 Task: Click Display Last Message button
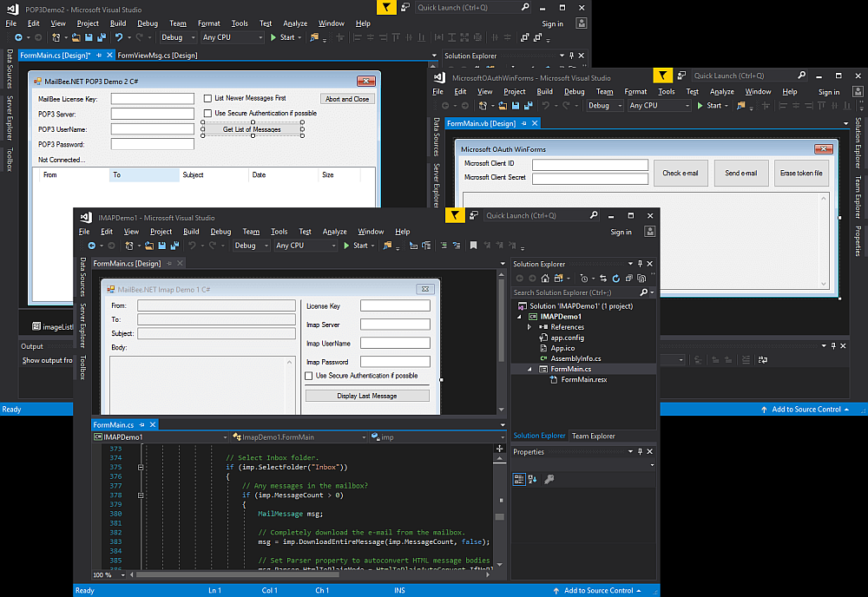pyautogui.click(x=367, y=397)
